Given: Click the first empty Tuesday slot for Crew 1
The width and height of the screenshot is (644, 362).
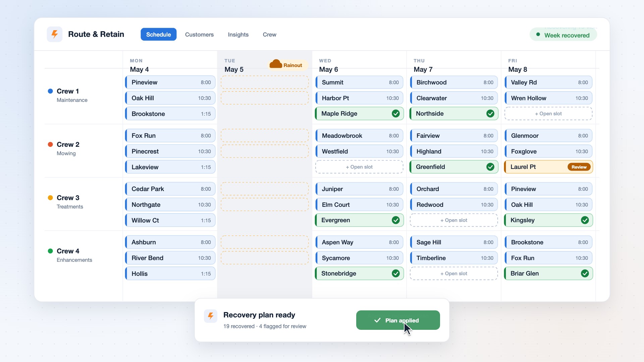Looking at the screenshot, I should [265, 82].
